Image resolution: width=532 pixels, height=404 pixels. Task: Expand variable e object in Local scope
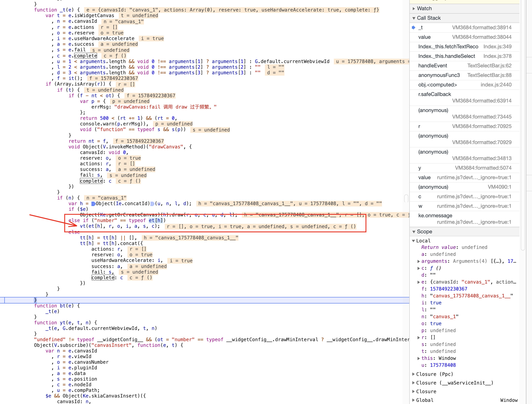(418, 282)
